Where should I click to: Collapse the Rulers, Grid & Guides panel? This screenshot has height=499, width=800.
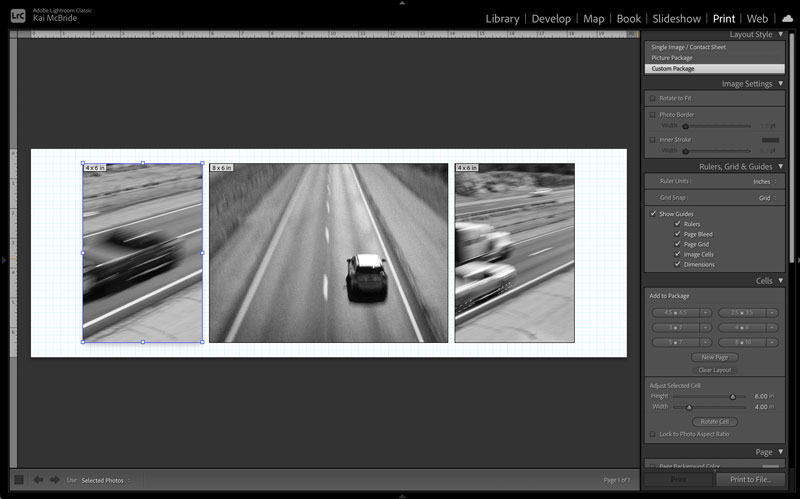[781, 166]
